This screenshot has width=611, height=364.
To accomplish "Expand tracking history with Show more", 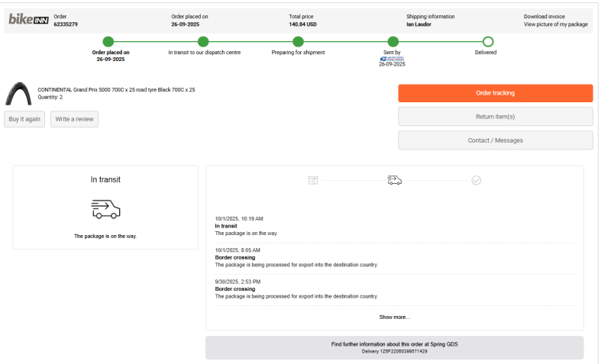I will tap(394, 317).
